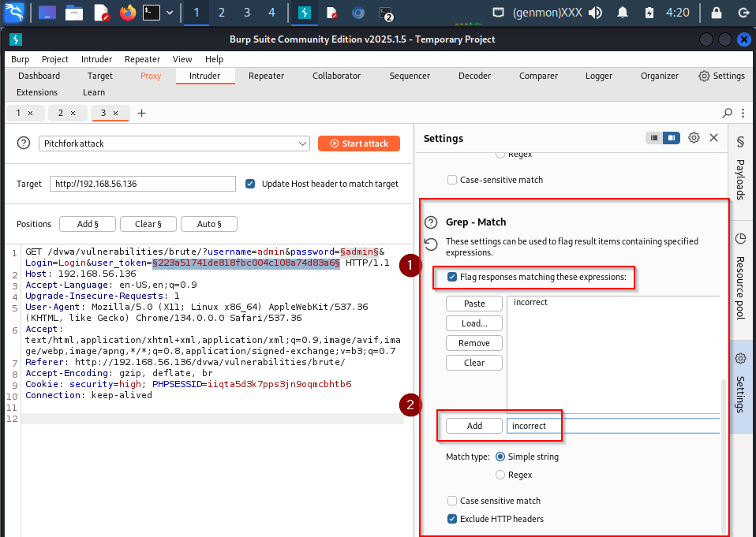Image resolution: width=756 pixels, height=537 pixels.
Task: Open the settings panel gear options
Action: 694,138
